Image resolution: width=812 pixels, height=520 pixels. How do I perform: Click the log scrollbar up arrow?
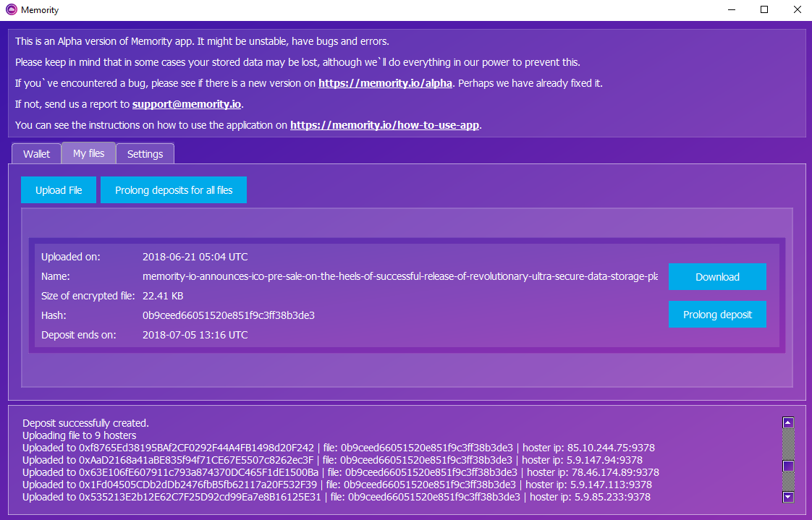788,423
